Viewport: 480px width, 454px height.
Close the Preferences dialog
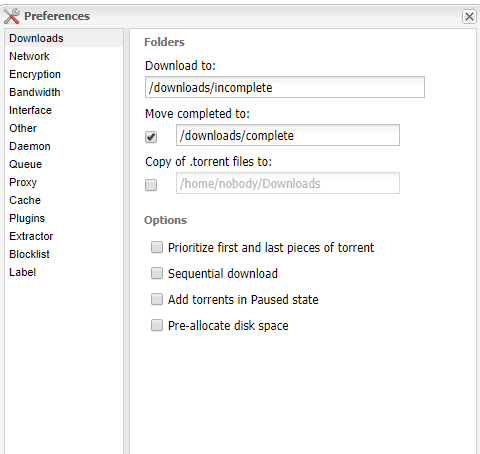pyautogui.click(x=469, y=16)
